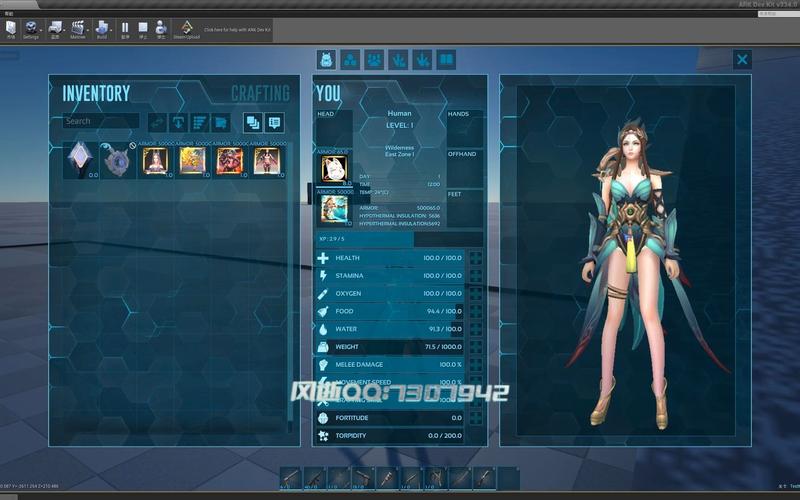The image size is (800, 500).
Task: Click the engrams hexagon cluster icon
Action: pyautogui.click(x=350, y=60)
